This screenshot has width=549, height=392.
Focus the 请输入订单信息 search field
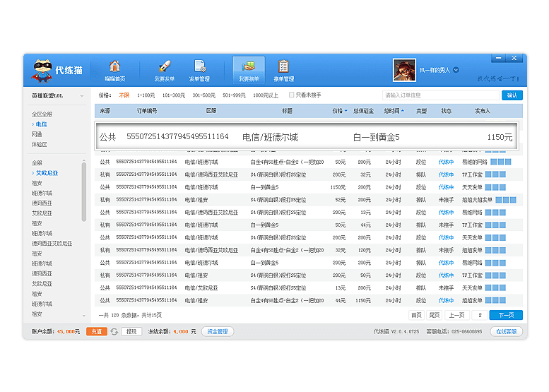[x=441, y=95]
